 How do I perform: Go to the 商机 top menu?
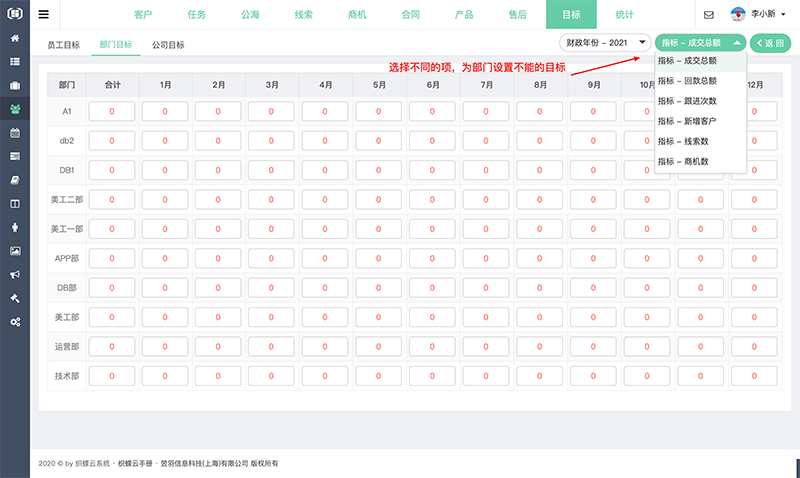point(357,14)
